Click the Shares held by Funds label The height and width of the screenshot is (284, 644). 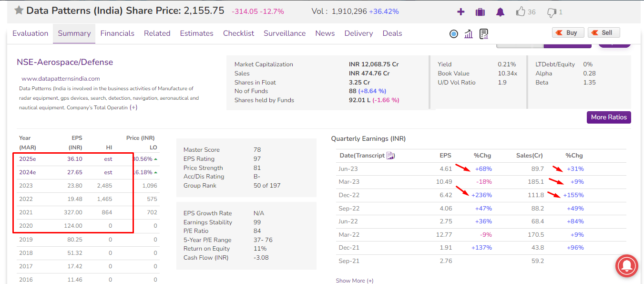tap(264, 100)
